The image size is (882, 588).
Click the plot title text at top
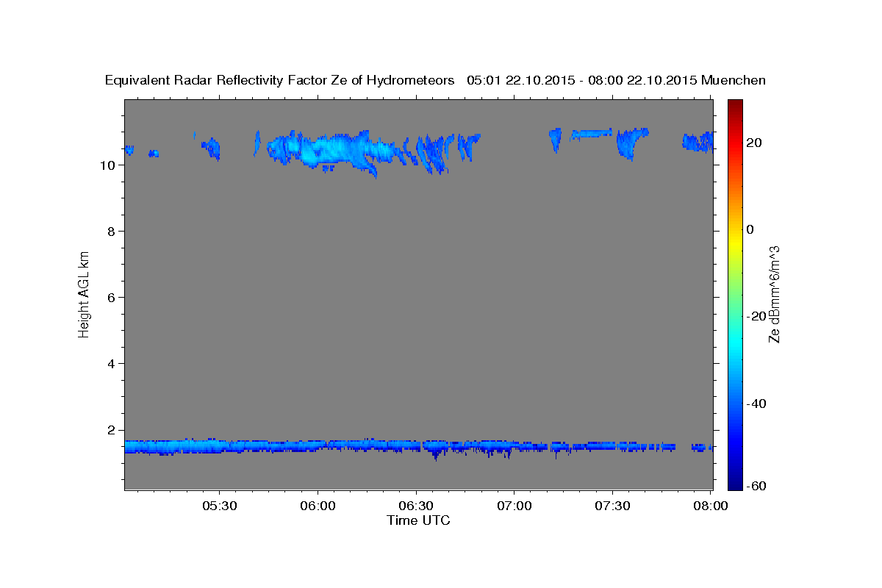[x=435, y=80]
